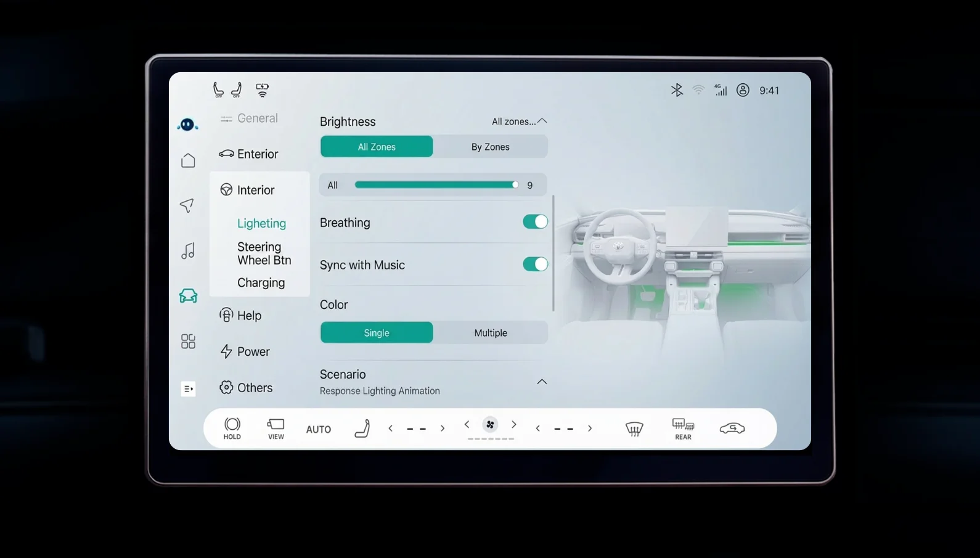
Task: Open the Navigation arrow icon
Action: coord(187,205)
